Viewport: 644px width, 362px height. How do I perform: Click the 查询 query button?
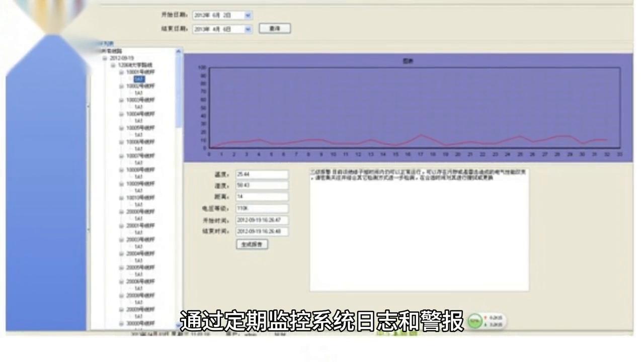274,28
